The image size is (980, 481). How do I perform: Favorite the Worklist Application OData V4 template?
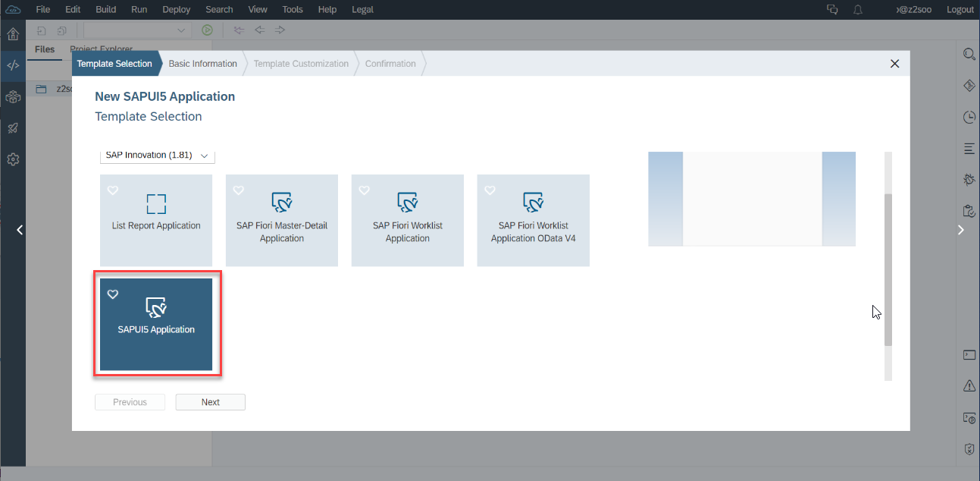pyautogui.click(x=490, y=190)
